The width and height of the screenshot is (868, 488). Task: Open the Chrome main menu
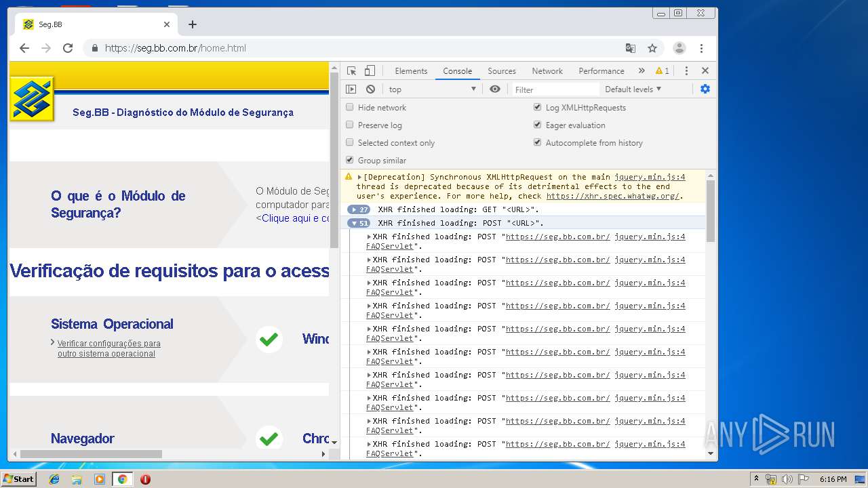(x=701, y=48)
